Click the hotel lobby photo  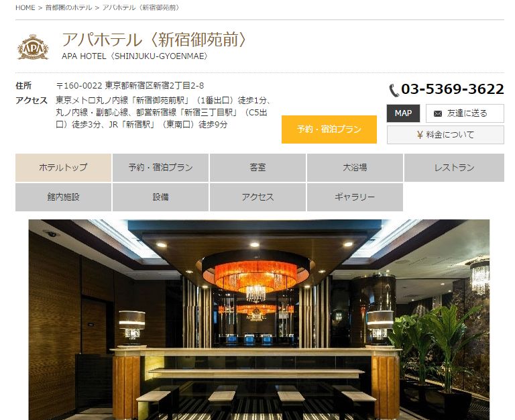[x=259, y=319]
